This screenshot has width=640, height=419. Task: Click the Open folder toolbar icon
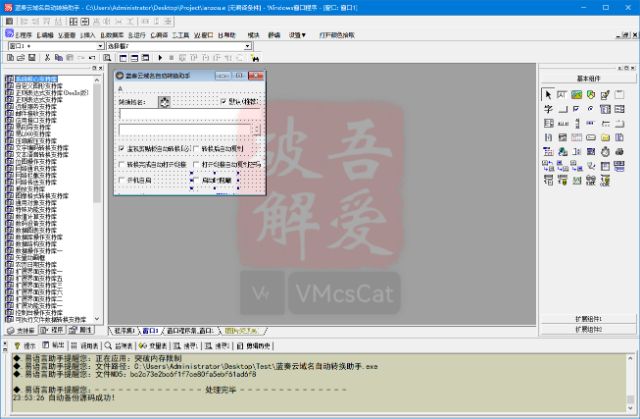tap(21, 58)
